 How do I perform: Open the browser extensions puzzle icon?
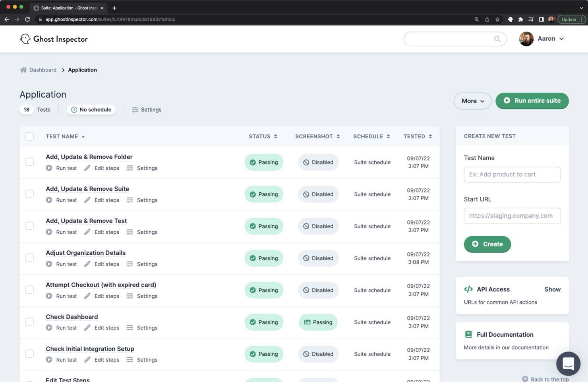coord(520,19)
